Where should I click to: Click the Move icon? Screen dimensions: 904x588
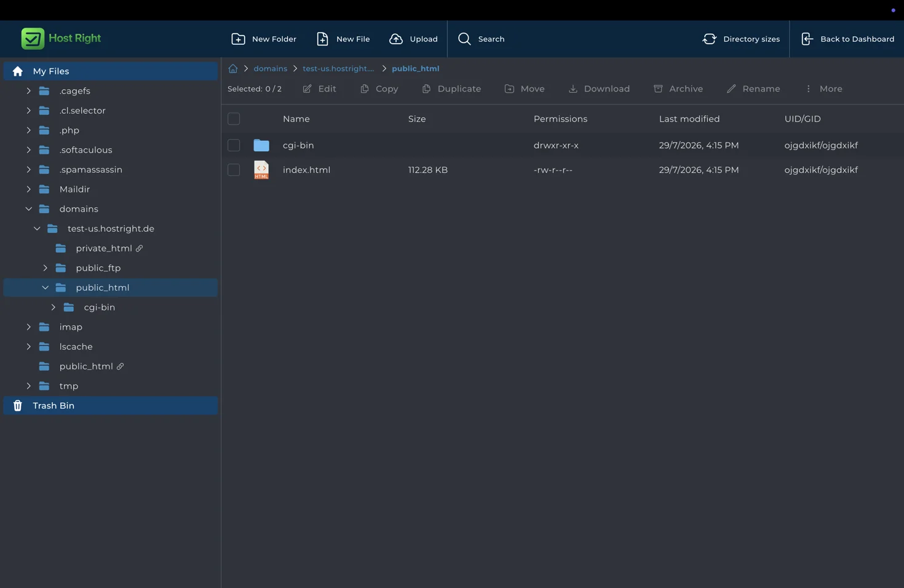pos(509,89)
